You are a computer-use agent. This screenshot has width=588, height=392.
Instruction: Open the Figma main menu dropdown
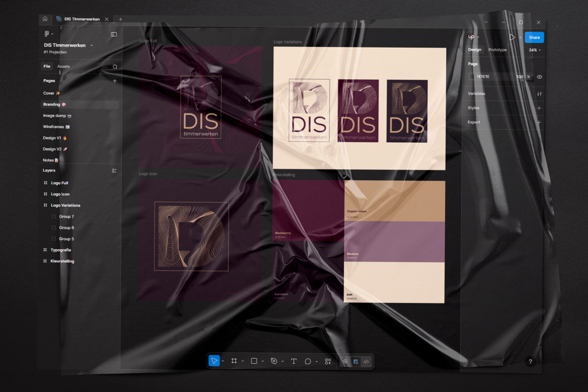click(49, 34)
